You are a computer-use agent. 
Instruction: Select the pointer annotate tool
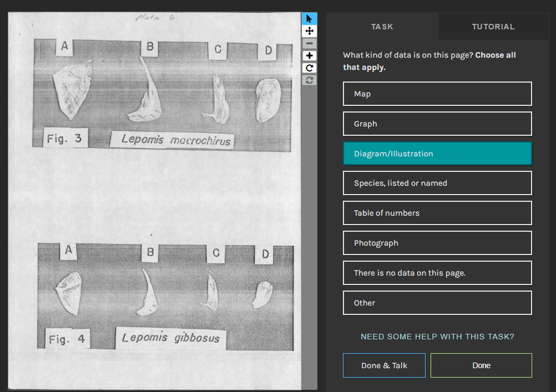pyautogui.click(x=309, y=18)
